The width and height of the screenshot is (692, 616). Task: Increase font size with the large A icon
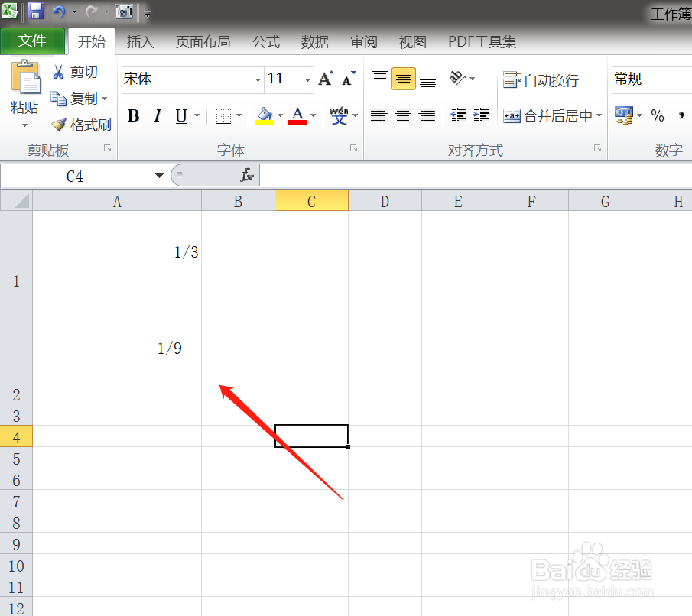click(327, 79)
